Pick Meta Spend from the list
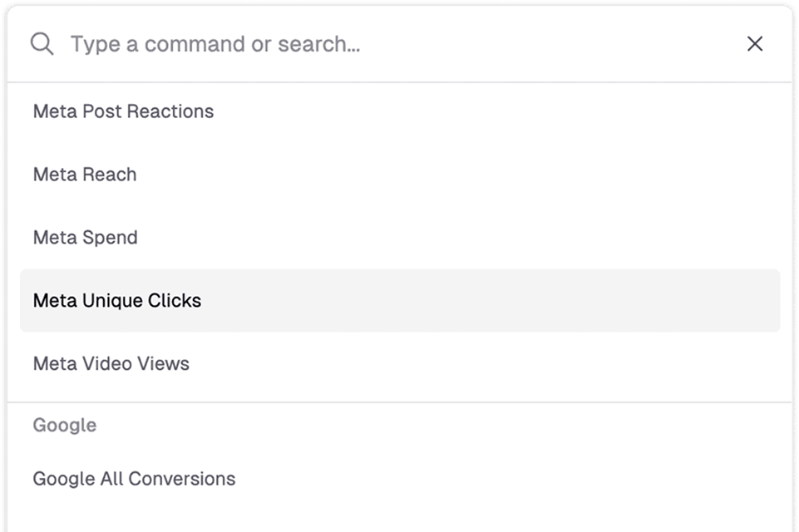 85,238
